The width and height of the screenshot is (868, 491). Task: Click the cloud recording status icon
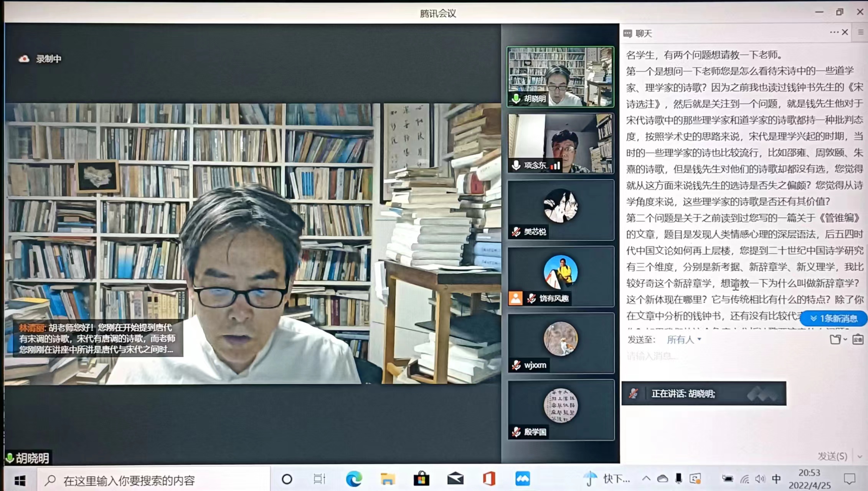pyautogui.click(x=24, y=59)
